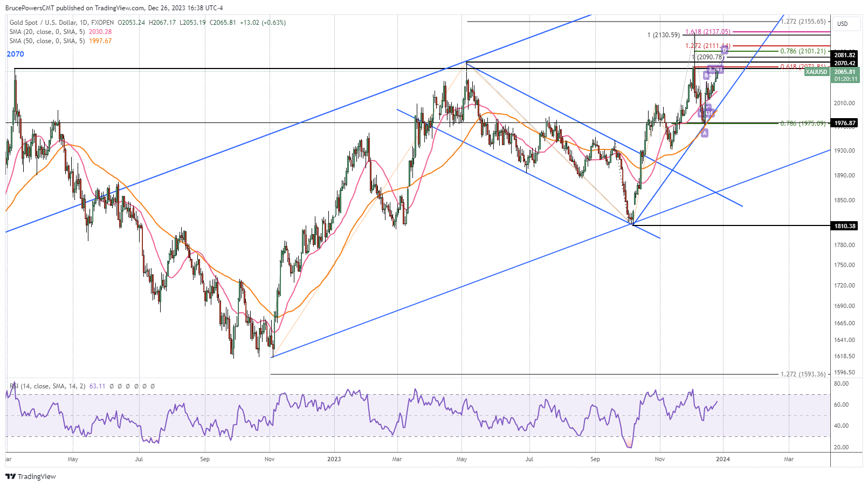Click the 1850.00 price scale label
The width and height of the screenshot is (868, 486).
click(844, 200)
